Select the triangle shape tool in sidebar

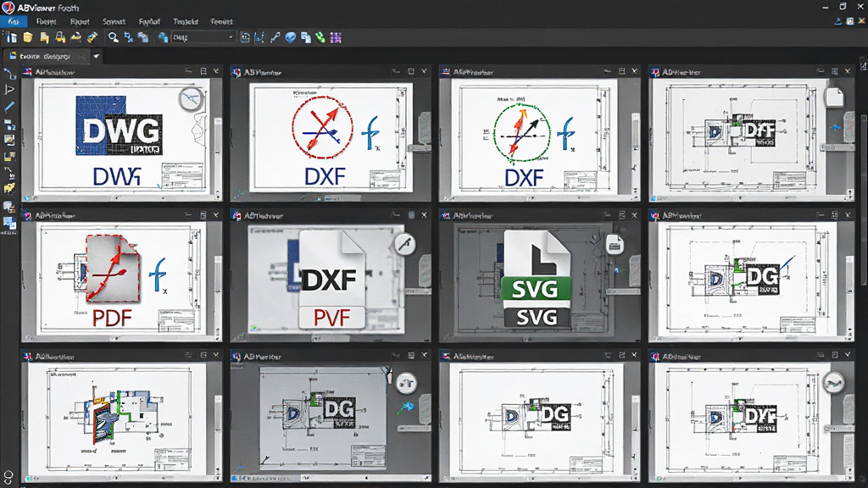(x=9, y=90)
